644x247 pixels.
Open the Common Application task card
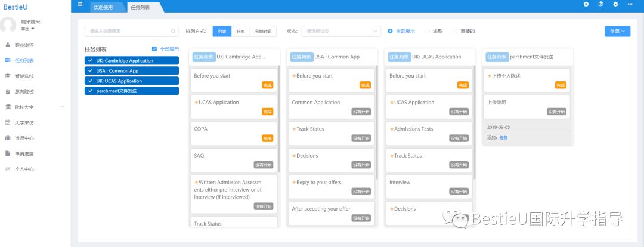click(x=332, y=107)
